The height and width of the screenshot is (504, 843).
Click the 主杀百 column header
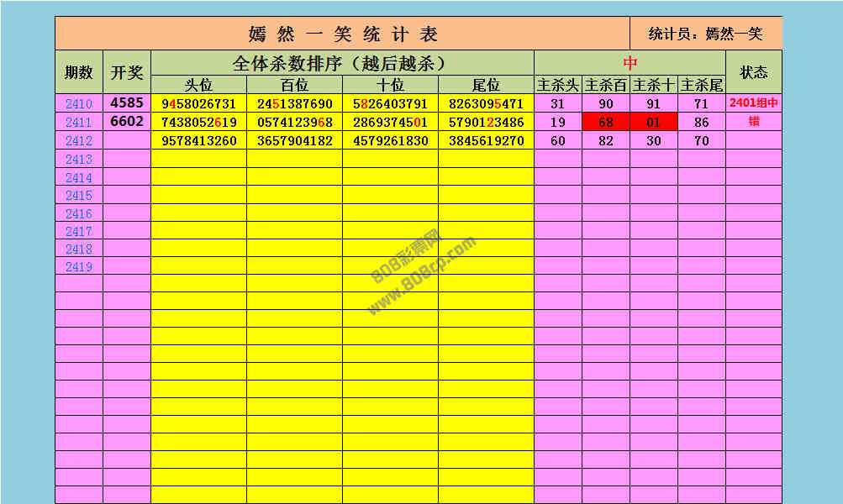pyautogui.click(x=606, y=85)
